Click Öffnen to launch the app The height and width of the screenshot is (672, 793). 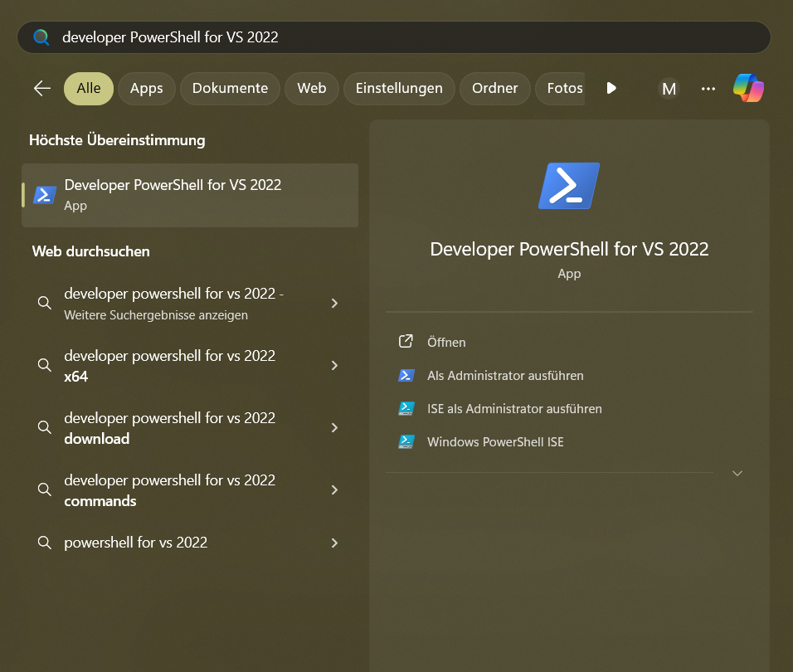pos(446,343)
